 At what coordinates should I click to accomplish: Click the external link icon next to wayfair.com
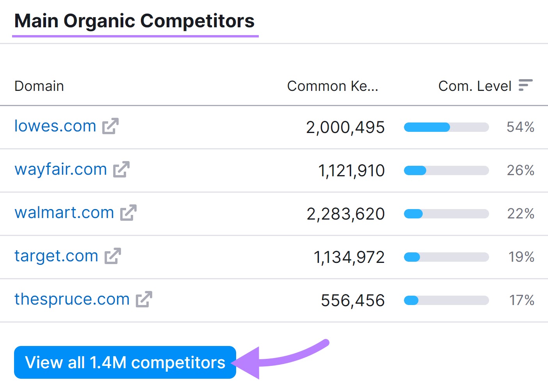(122, 169)
